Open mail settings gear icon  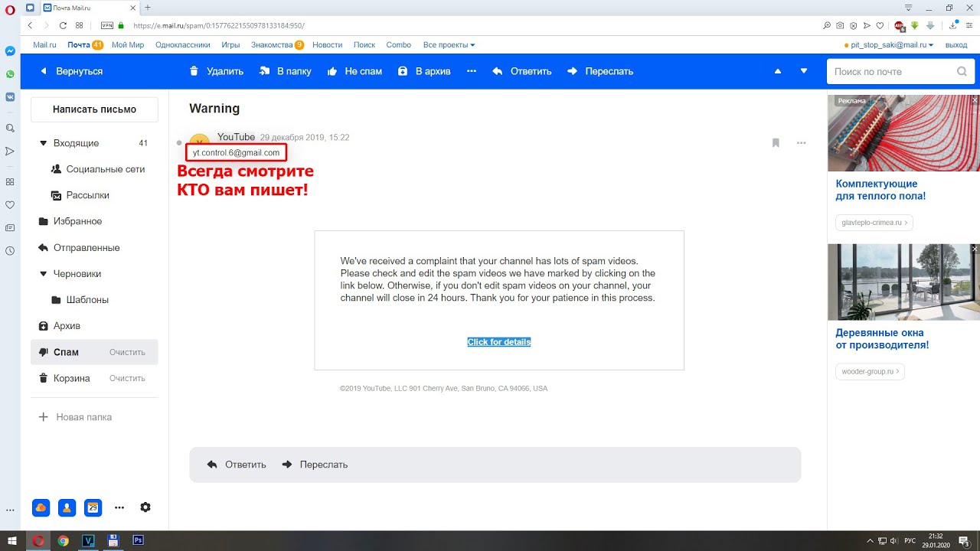point(145,507)
